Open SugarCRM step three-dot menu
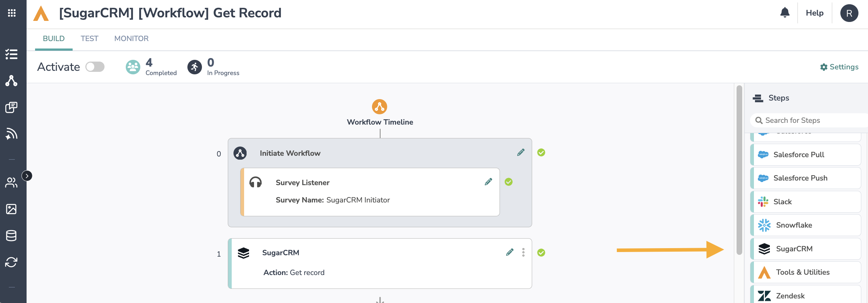 click(x=523, y=252)
